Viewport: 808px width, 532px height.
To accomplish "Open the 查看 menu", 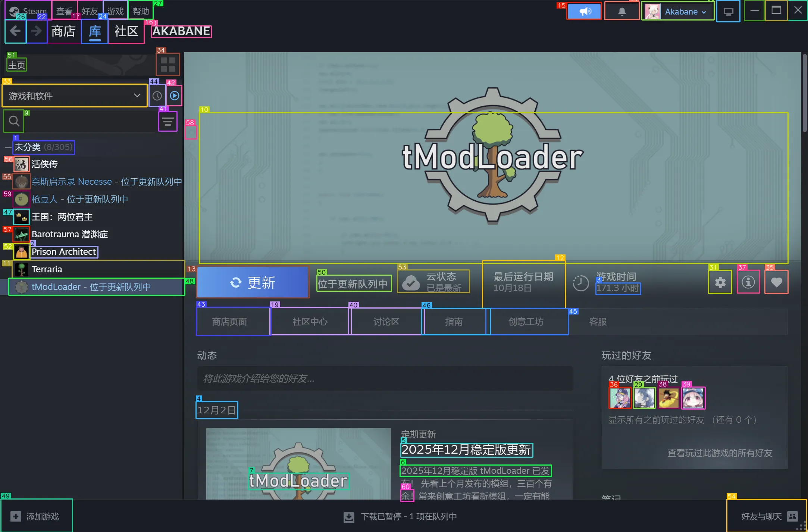I will (64, 12).
